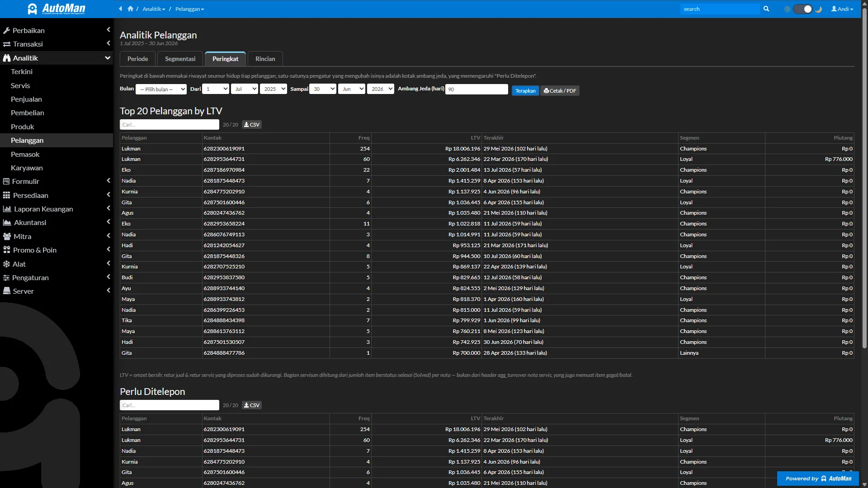The width and height of the screenshot is (868, 488).
Task: Open the Andi user menu
Action: pyautogui.click(x=842, y=9)
